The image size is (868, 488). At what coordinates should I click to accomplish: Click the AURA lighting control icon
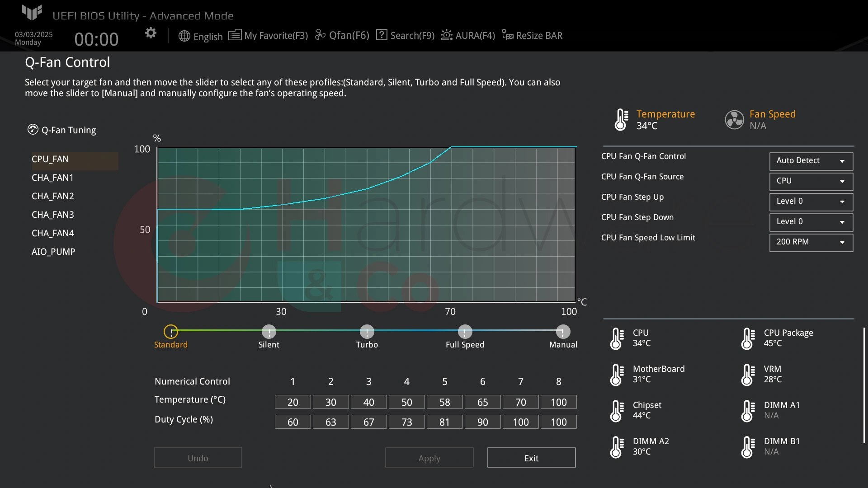pos(447,36)
